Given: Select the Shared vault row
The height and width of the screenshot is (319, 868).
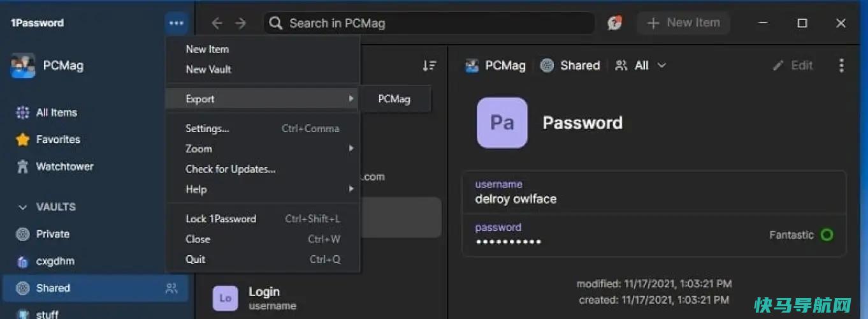Looking at the screenshot, I should [x=96, y=288].
